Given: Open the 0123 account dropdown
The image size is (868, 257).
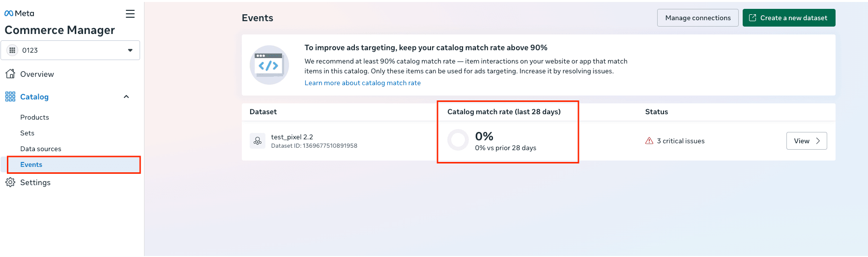Looking at the screenshot, I should click(x=70, y=50).
